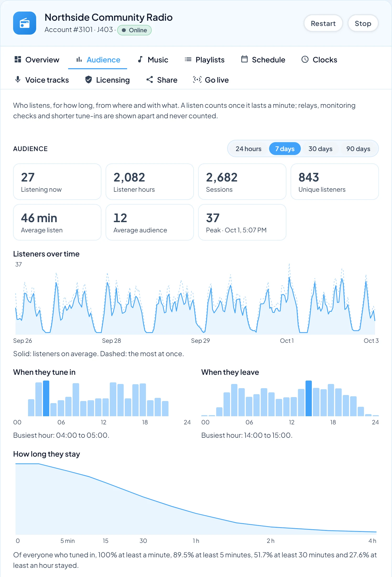
Task: Click the highlighted busiest leave hour bar
Action: click(309, 398)
